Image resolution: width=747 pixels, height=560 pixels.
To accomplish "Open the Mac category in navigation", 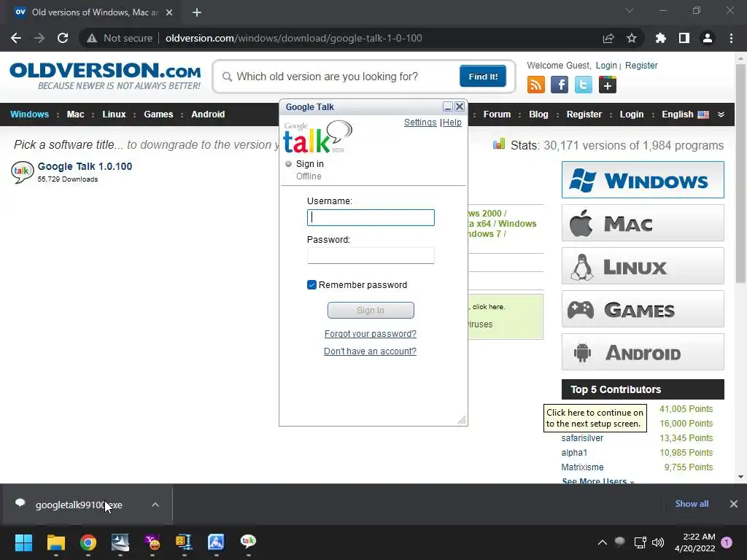I will tap(75, 114).
